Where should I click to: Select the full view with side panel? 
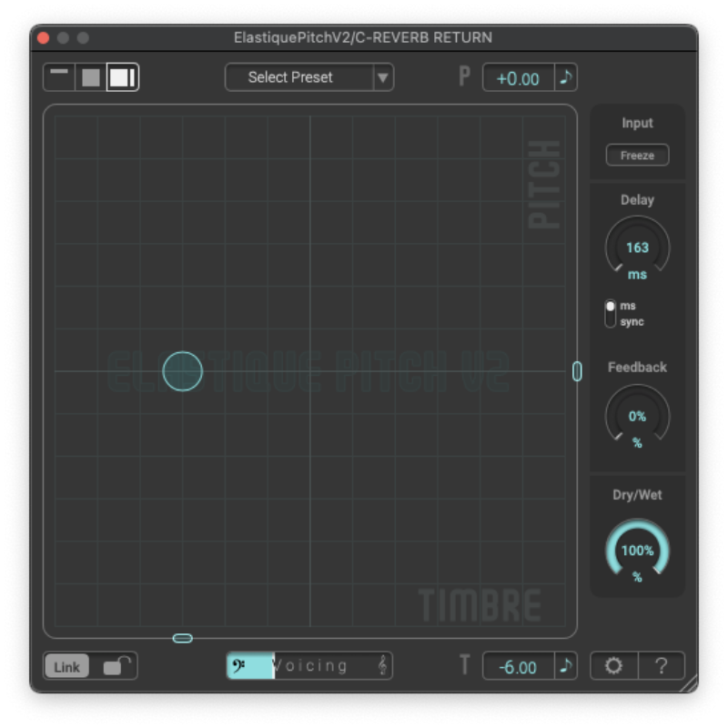coord(122,77)
